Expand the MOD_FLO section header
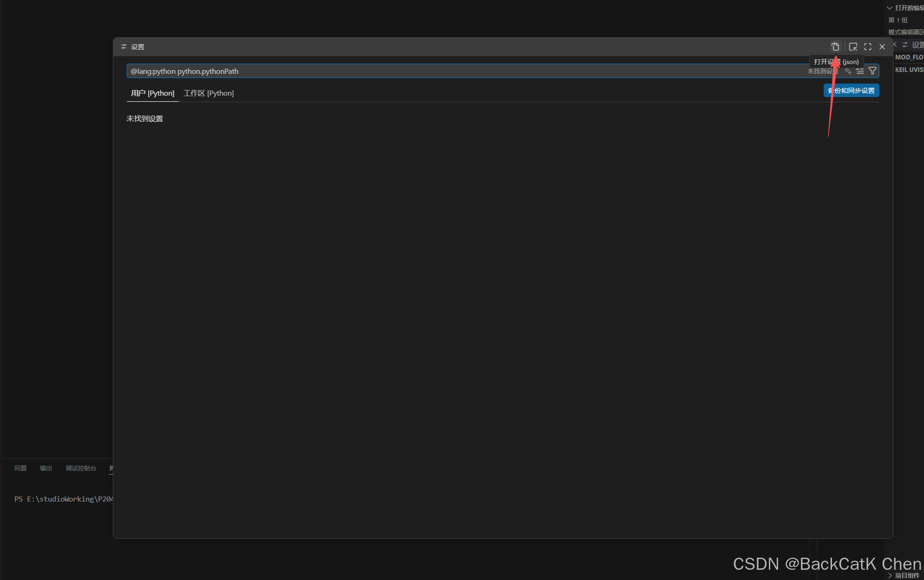 tap(909, 57)
